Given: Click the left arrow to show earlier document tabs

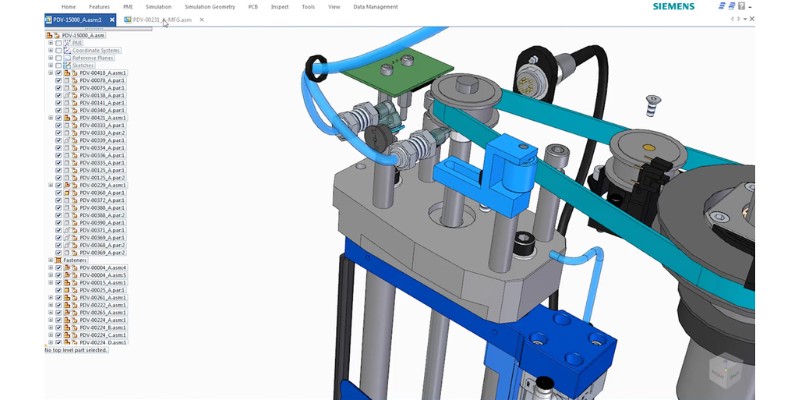Looking at the screenshot, I should point(733,19).
